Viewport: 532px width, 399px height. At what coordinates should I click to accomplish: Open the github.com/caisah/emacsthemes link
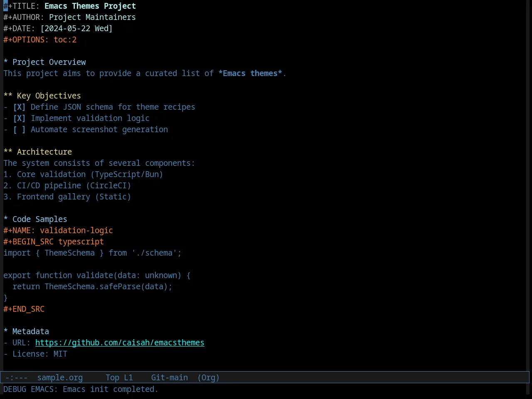click(x=120, y=343)
